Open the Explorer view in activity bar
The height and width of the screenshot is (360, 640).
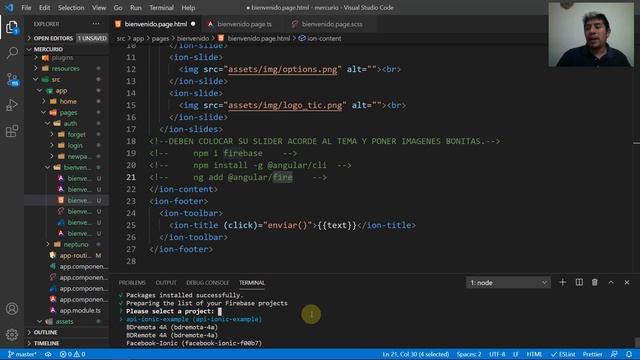coord(12,27)
